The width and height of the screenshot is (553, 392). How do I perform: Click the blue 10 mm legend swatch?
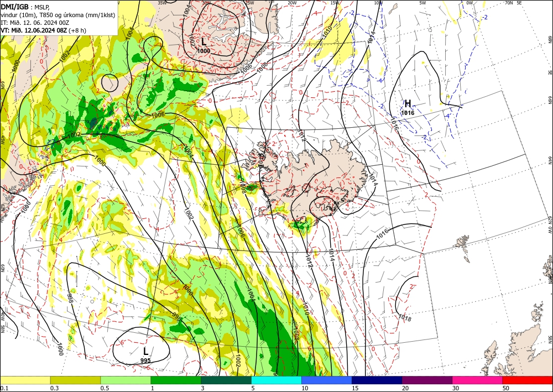coord(327,380)
